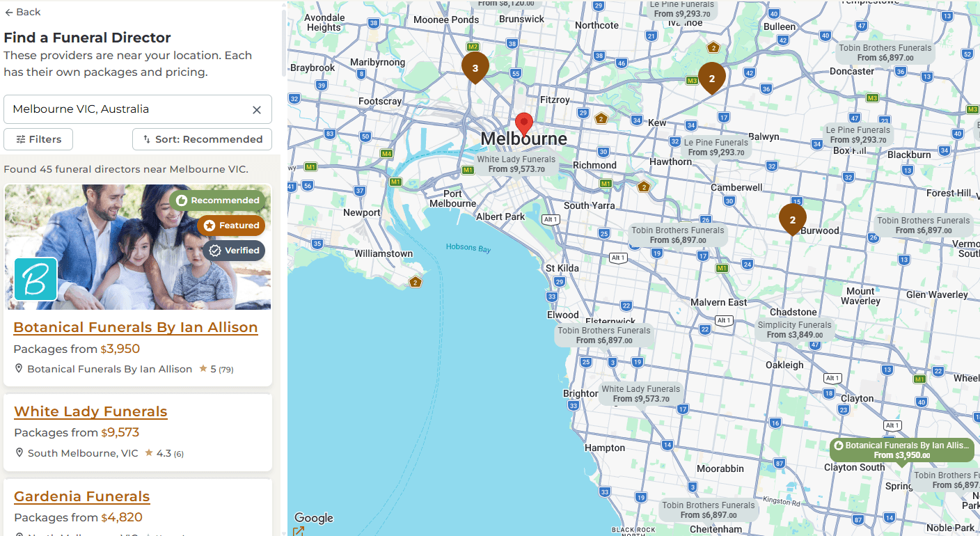
Task: Select Simplicity Funerals From $3,849 map label
Action: (795, 330)
